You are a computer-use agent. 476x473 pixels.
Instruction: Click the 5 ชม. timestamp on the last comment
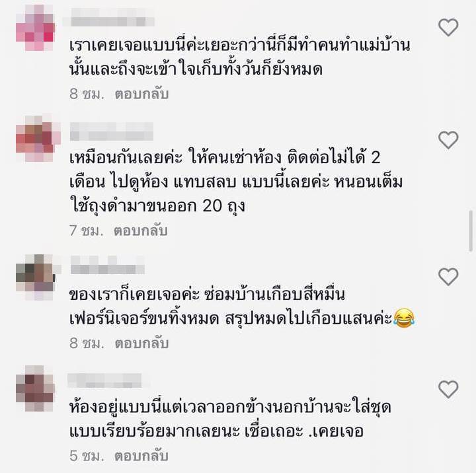tap(87, 456)
